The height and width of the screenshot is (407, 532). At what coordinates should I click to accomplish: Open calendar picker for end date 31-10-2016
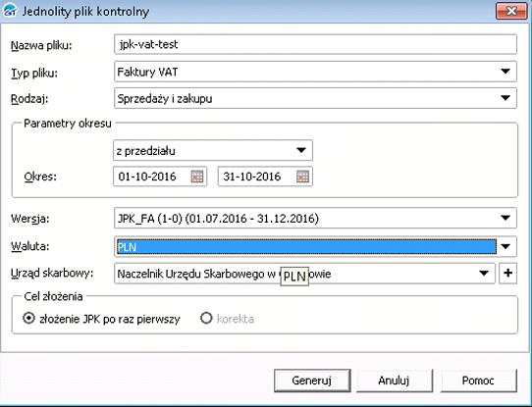pos(302,177)
